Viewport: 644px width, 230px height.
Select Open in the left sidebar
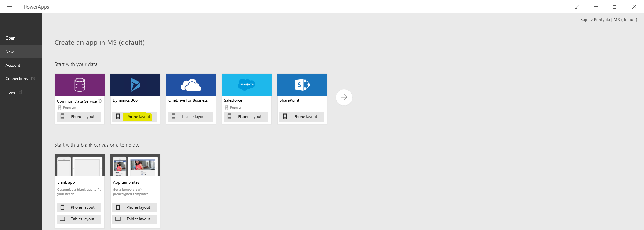click(10, 38)
